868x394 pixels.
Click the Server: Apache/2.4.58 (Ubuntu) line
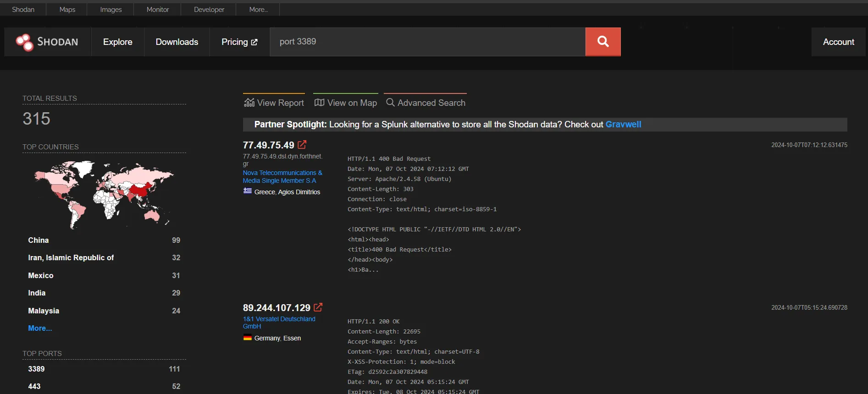click(x=399, y=179)
